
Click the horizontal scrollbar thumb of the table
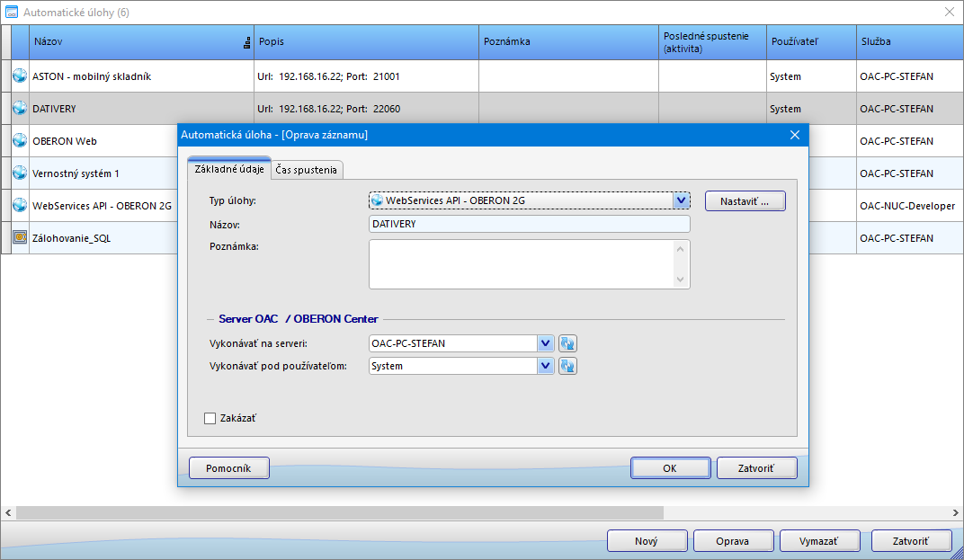click(339, 512)
